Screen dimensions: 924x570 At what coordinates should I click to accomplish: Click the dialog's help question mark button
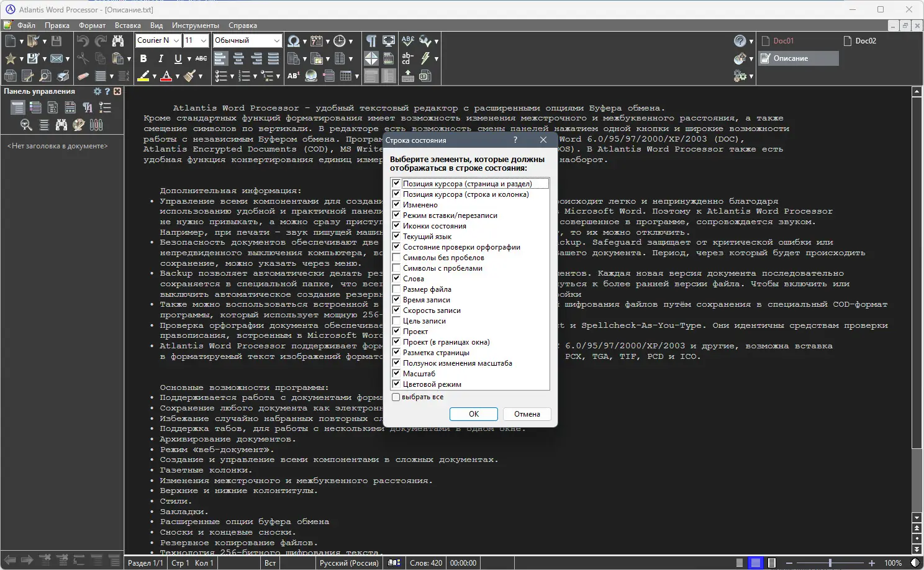coord(515,140)
